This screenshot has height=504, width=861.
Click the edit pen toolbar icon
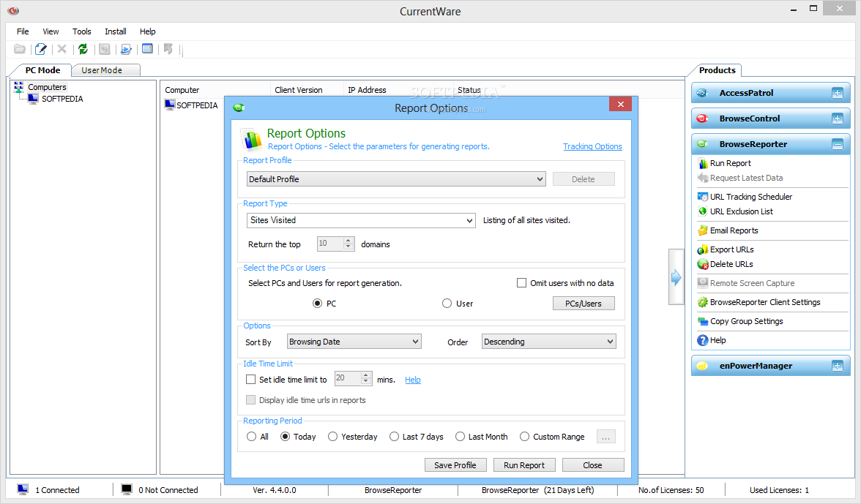(41, 49)
